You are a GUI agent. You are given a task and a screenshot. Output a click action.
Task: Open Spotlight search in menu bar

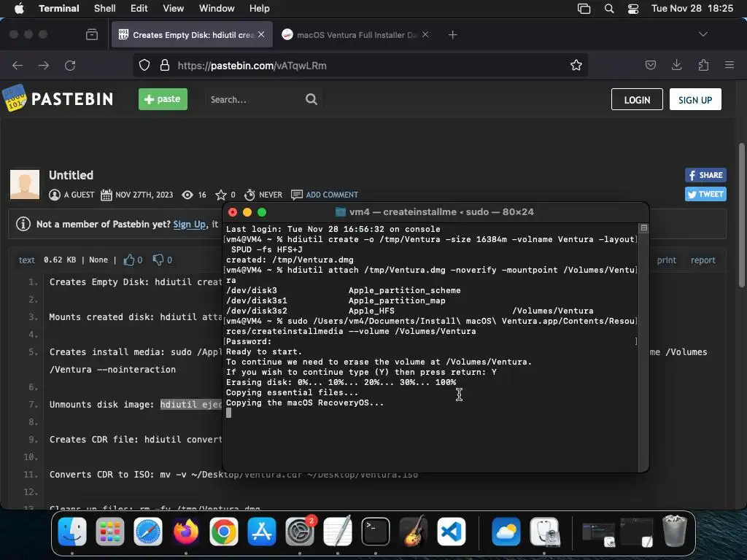pyautogui.click(x=609, y=9)
